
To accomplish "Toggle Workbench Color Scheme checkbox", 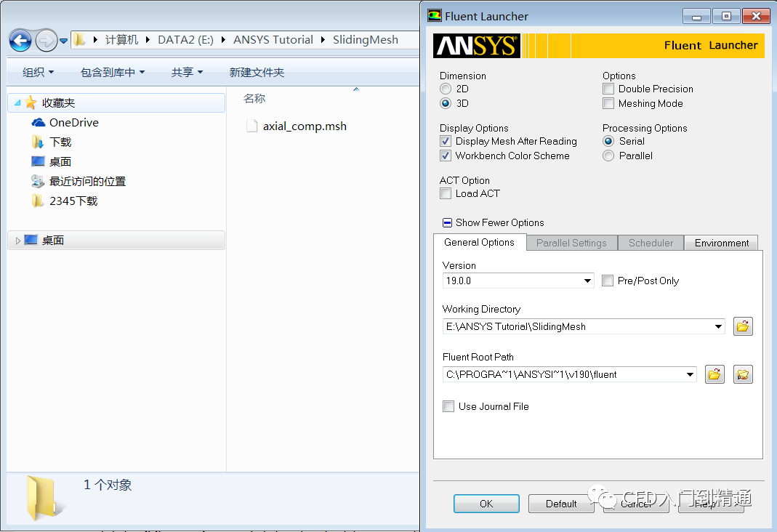I will coord(446,156).
